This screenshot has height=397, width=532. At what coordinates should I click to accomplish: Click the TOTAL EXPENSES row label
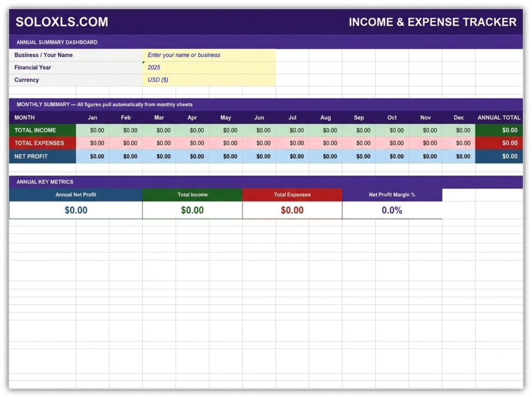43,143
